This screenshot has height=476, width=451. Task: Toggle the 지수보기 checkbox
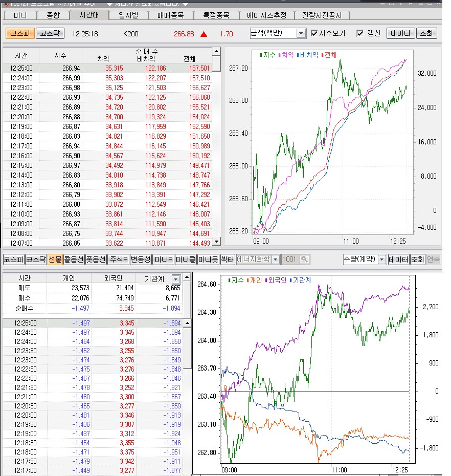pos(314,33)
